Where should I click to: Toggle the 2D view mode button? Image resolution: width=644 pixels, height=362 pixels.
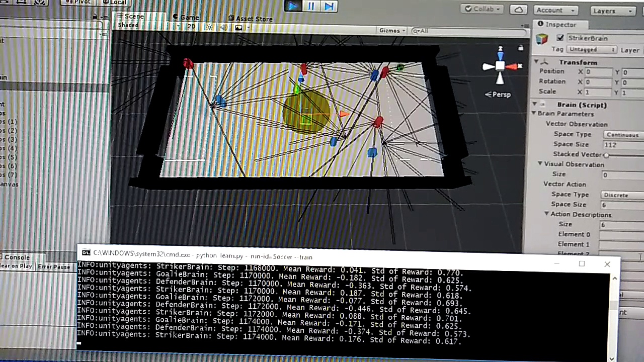191,26
